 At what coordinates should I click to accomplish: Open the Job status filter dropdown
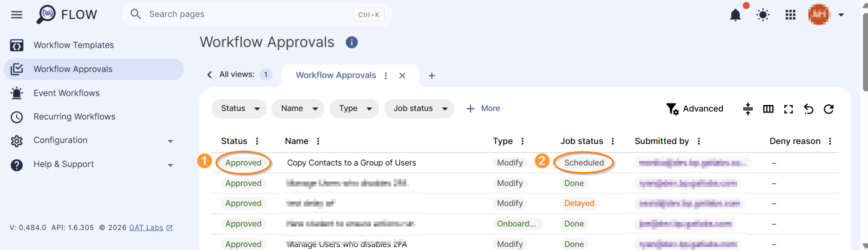(x=419, y=108)
